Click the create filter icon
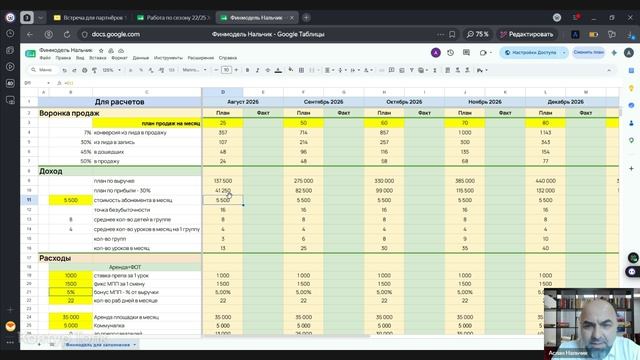The height and width of the screenshot is (360, 640). coord(411,70)
